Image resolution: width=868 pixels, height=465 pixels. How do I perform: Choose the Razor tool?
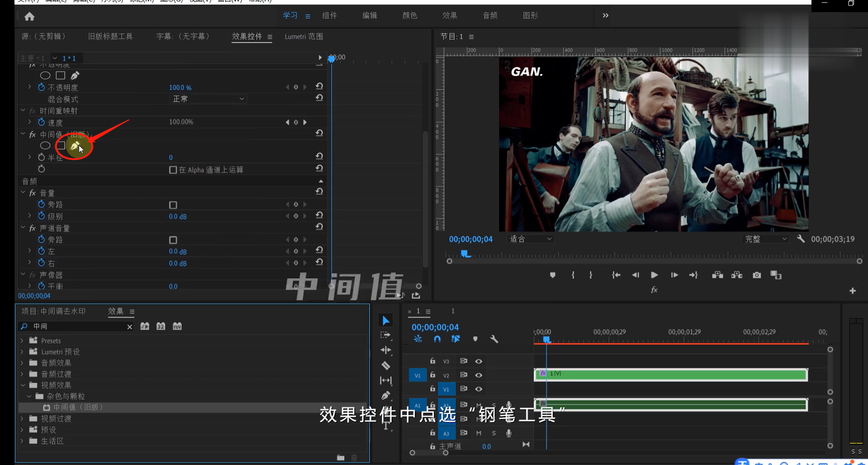point(386,365)
